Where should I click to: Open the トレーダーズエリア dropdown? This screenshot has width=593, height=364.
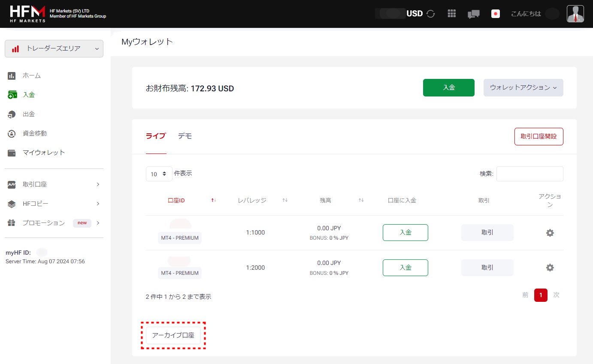[x=54, y=48]
